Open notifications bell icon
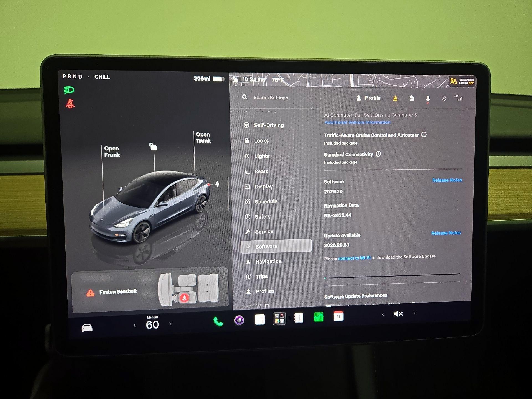Screen dimensions: 532x399 [428, 99]
